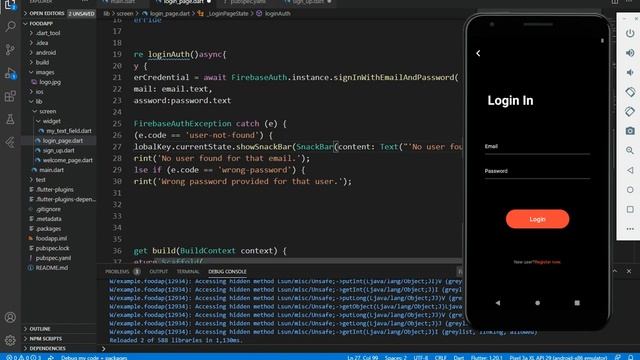The image size is (640, 360).
Task: Close the bottom panel
Action: click(629, 271)
